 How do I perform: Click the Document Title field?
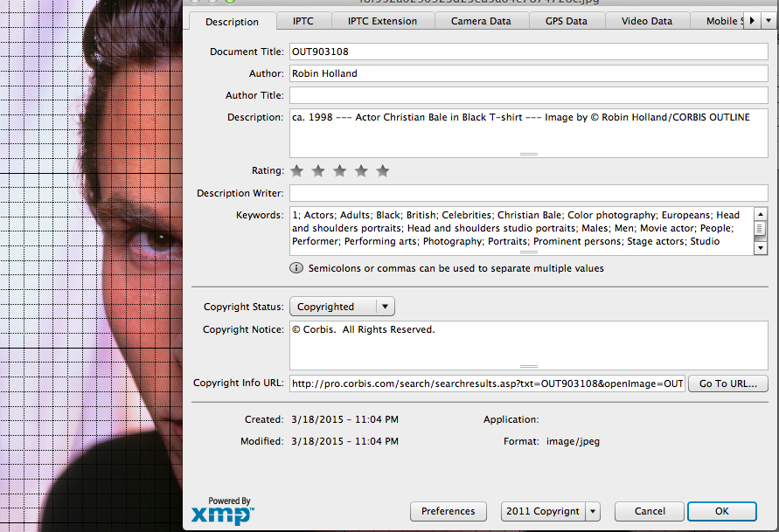(x=529, y=52)
